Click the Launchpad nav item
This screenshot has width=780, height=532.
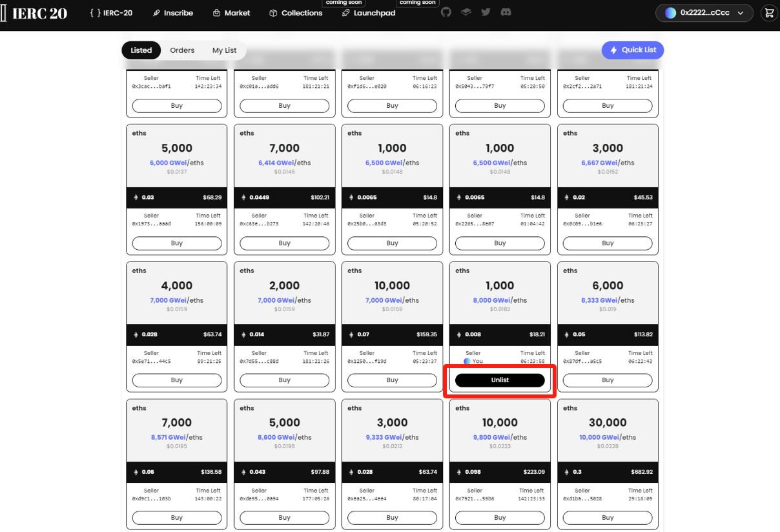(x=369, y=13)
